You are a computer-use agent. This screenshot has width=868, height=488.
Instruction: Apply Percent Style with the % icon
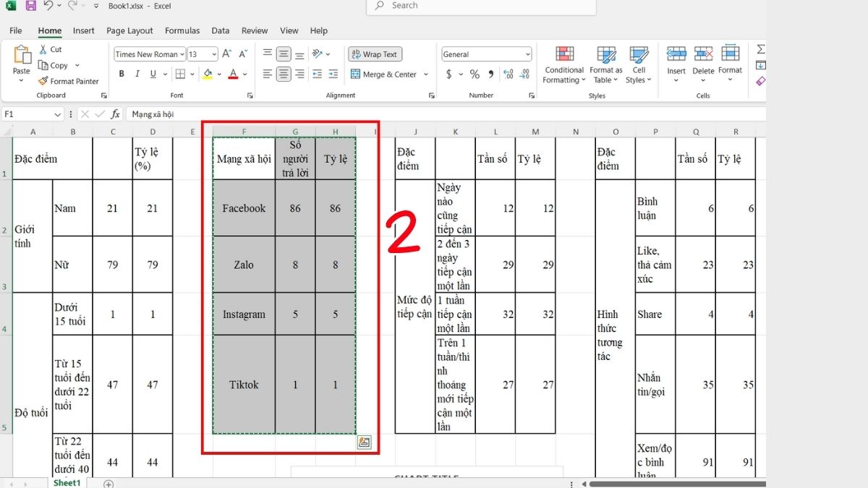point(475,74)
